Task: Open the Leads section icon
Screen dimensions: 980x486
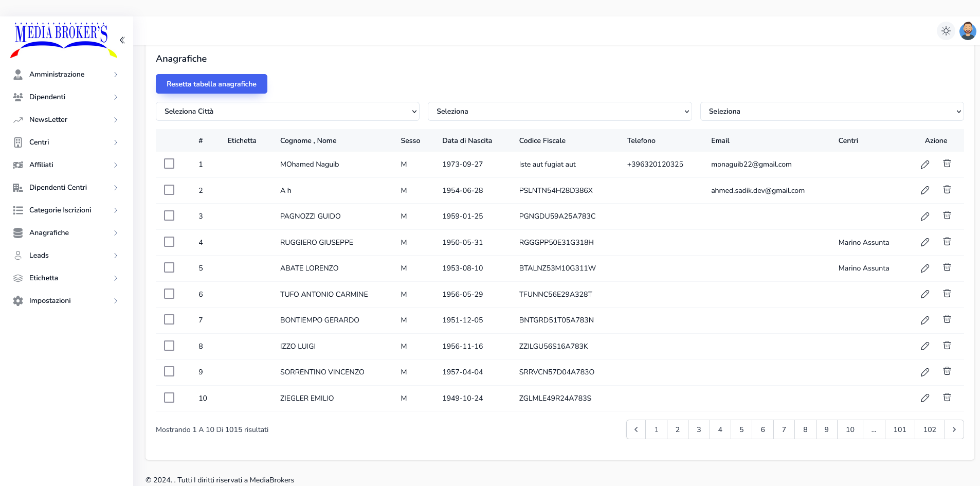Action: (18, 255)
